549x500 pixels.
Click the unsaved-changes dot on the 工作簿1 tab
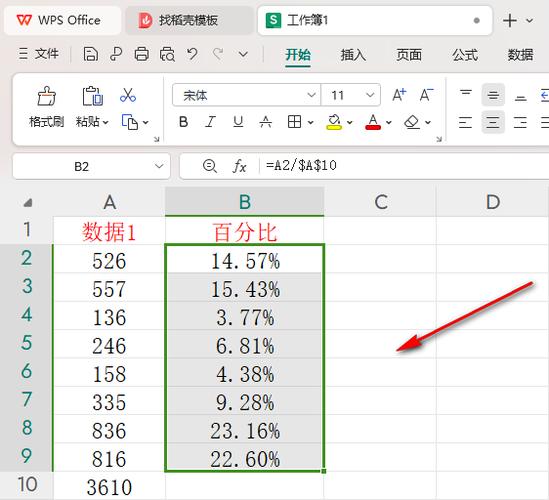coord(477,21)
